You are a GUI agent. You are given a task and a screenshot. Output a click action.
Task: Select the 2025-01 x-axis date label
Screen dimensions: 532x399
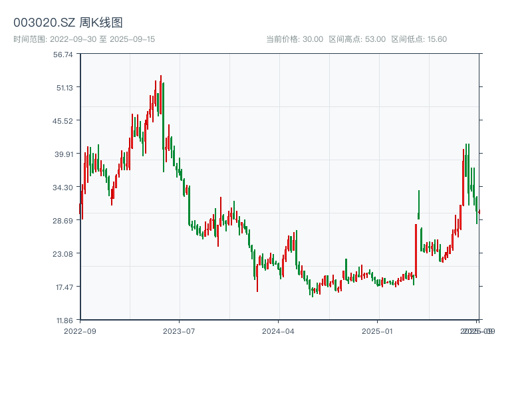coord(378,331)
